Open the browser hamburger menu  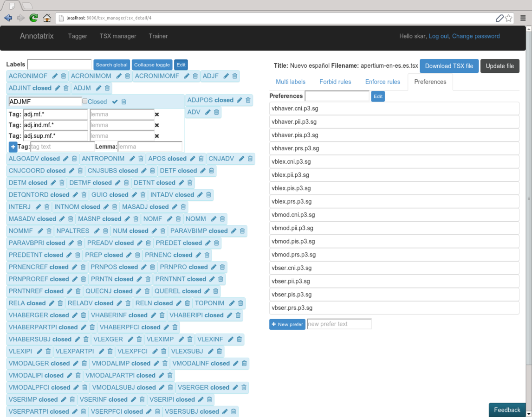[523, 18]
